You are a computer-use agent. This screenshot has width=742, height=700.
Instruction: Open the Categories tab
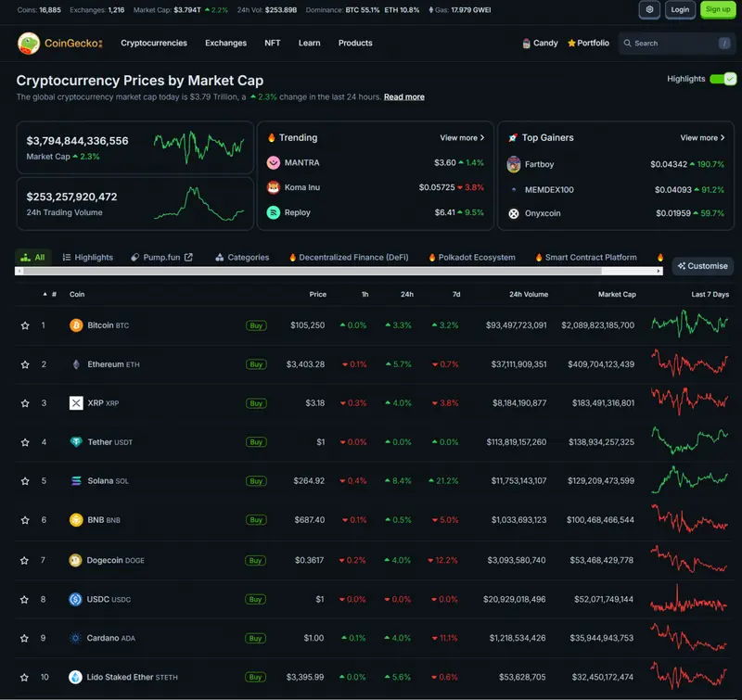[x=242, y=258]
